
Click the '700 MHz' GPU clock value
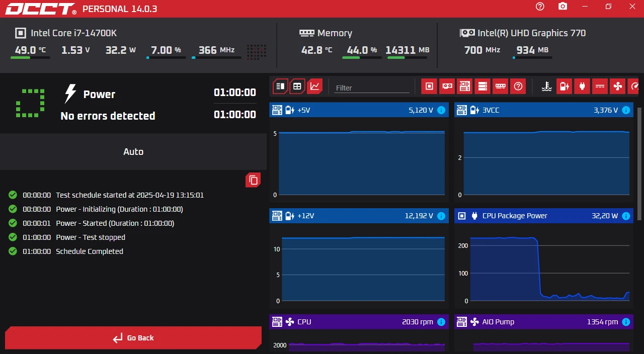(482, 50)
